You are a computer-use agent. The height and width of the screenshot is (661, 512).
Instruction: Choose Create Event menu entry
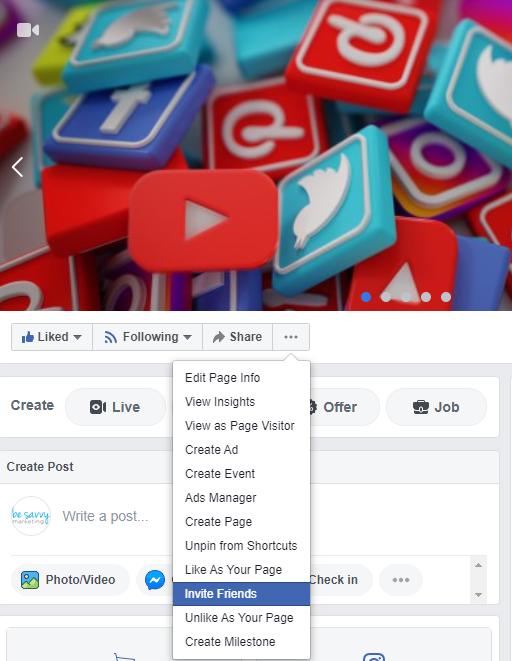[x=241, y=474]
